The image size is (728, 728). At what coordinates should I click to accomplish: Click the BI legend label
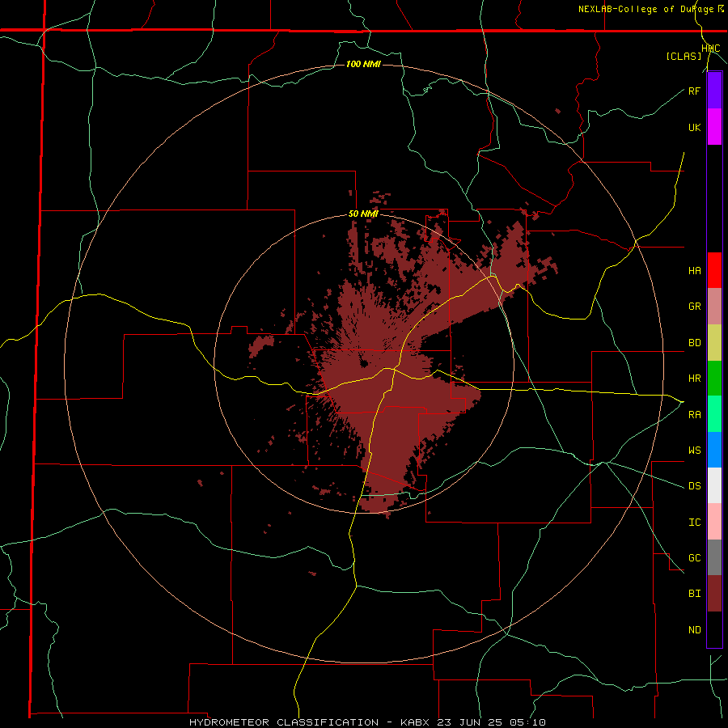(x=694, y=594)
